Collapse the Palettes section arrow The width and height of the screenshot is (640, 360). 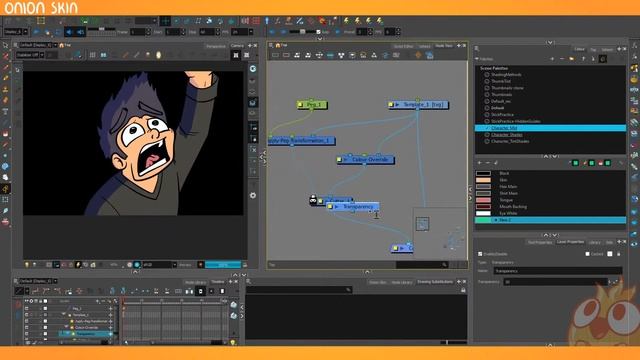pos(477,59)
